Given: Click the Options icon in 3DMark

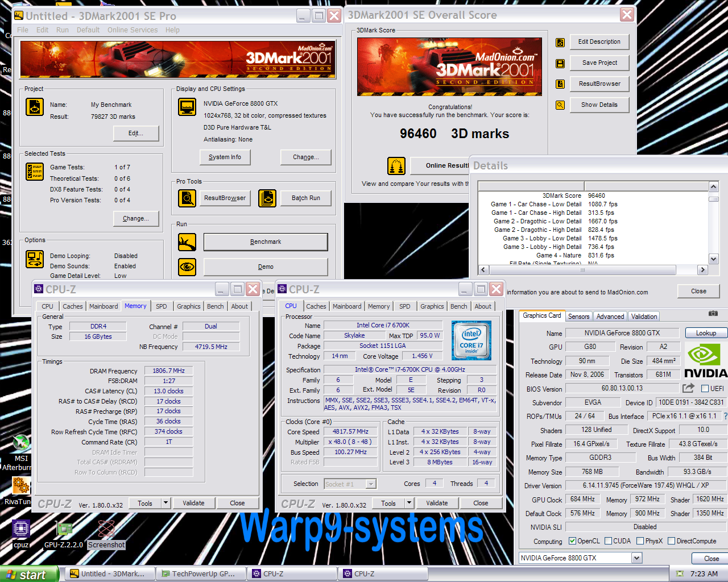Looking at the screenshot, I should [35, 259].
